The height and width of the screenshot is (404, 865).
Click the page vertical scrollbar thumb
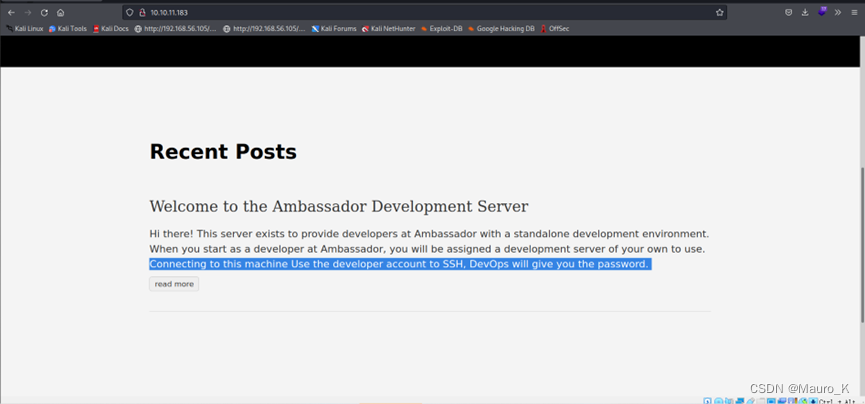pyautogui.click(x=862, y=244)
